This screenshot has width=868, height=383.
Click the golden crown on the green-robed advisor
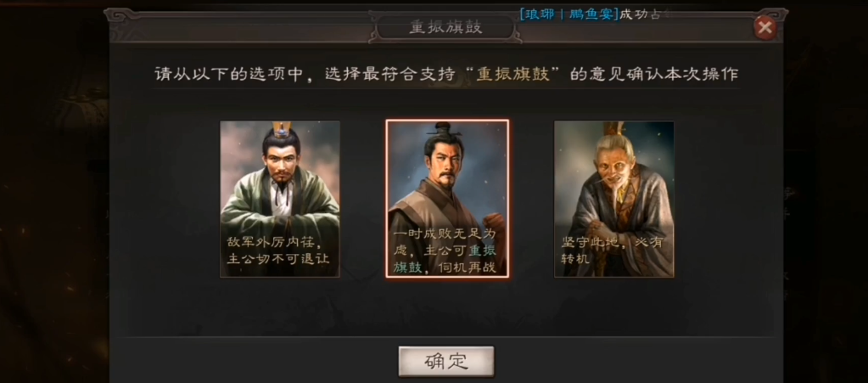(281, 130)
